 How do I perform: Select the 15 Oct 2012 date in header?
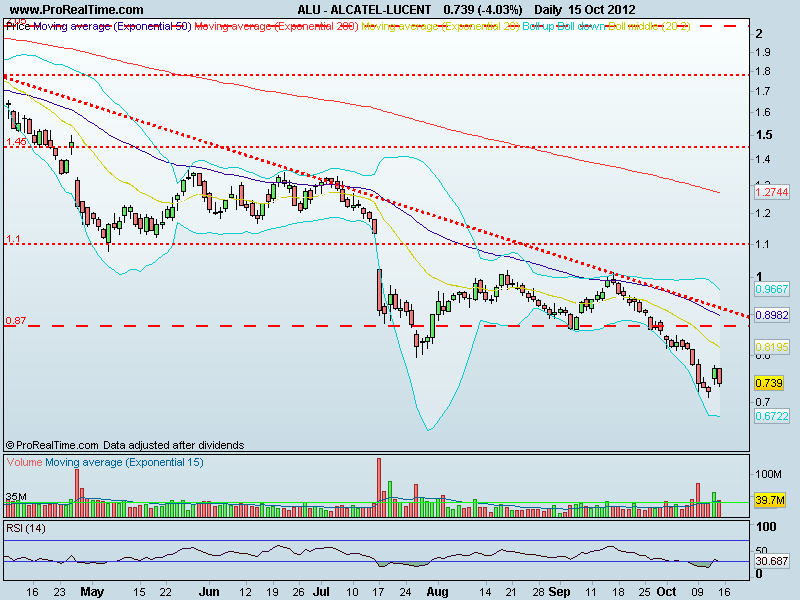(602, 10)
